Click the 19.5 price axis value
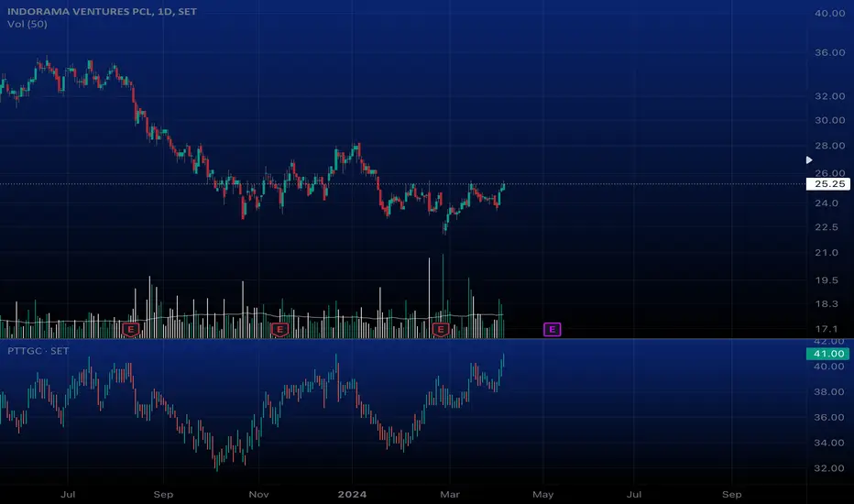This screenshot has height=504, width=854. (827, 280)
